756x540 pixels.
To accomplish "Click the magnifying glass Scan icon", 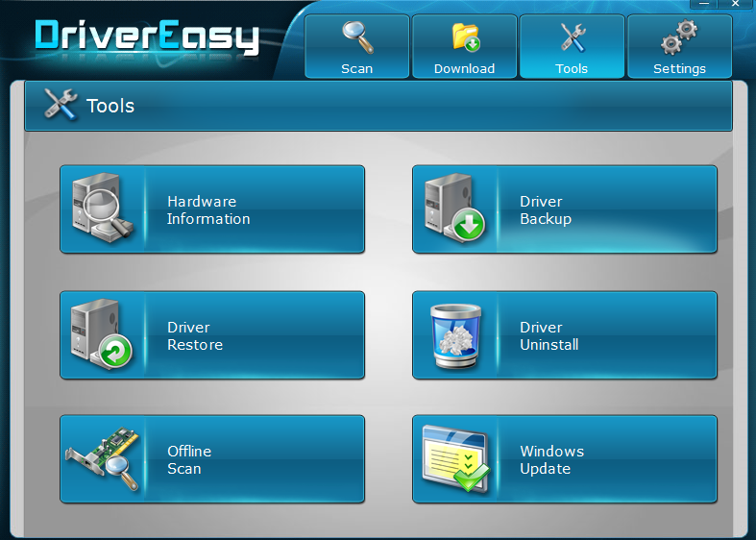I will coord(357,37).
